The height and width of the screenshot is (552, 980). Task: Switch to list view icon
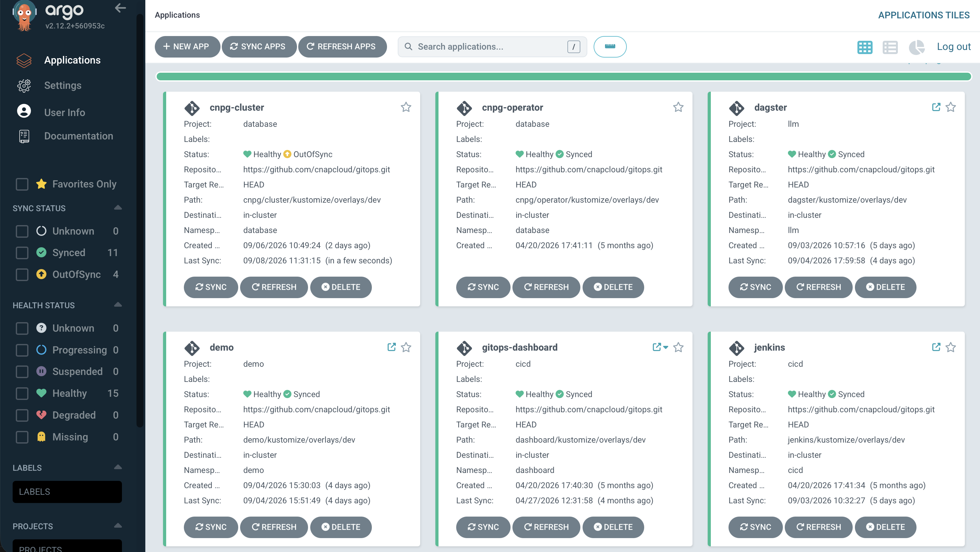(x=890, y=47)
